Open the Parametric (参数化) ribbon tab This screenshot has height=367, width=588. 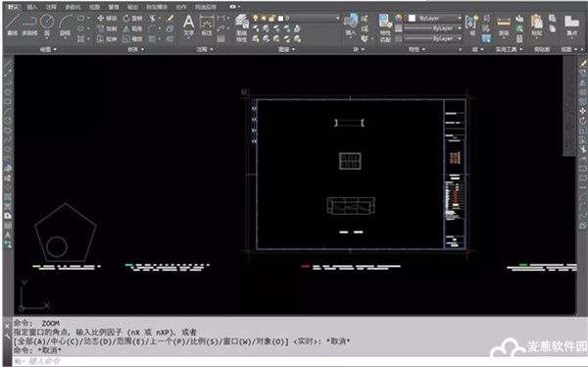(x=73, y=7)
